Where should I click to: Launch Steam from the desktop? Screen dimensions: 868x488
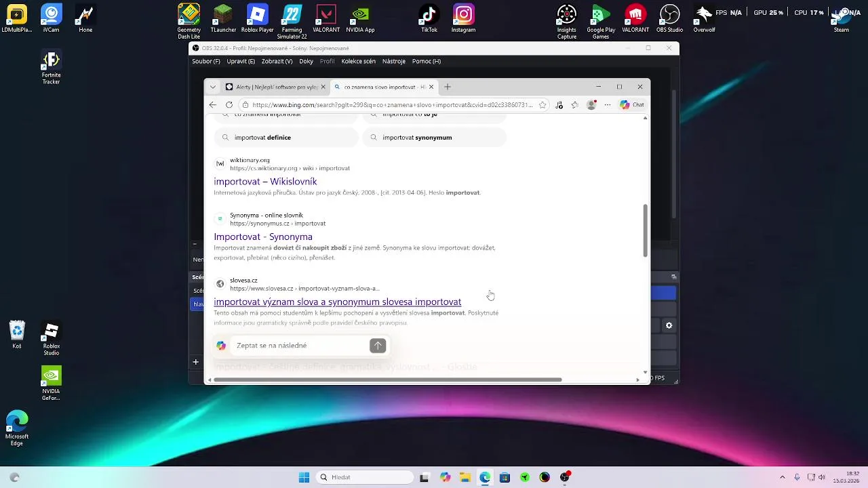coord(842,18)
